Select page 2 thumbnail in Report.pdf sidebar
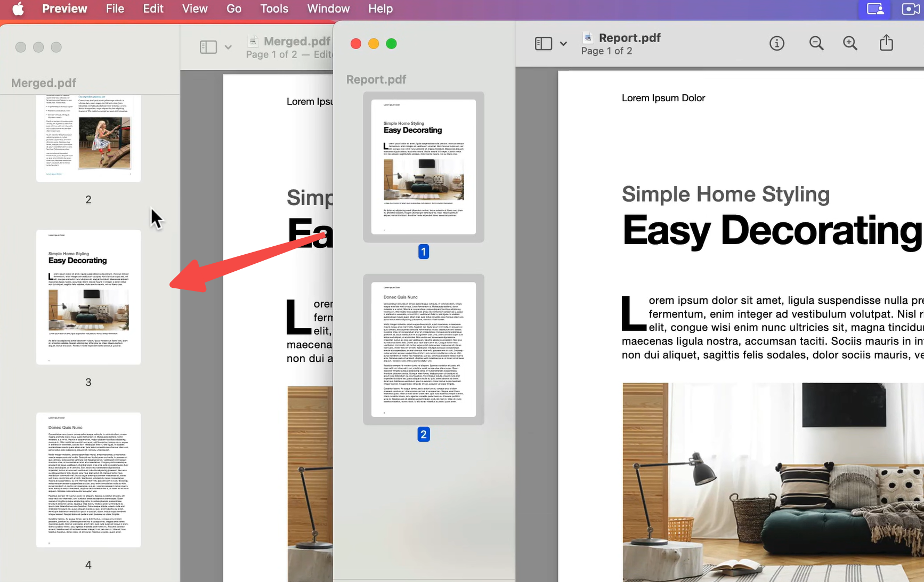The width and height of the screenshot is (924, 582). pyautogui.click(x=424, y=350)
